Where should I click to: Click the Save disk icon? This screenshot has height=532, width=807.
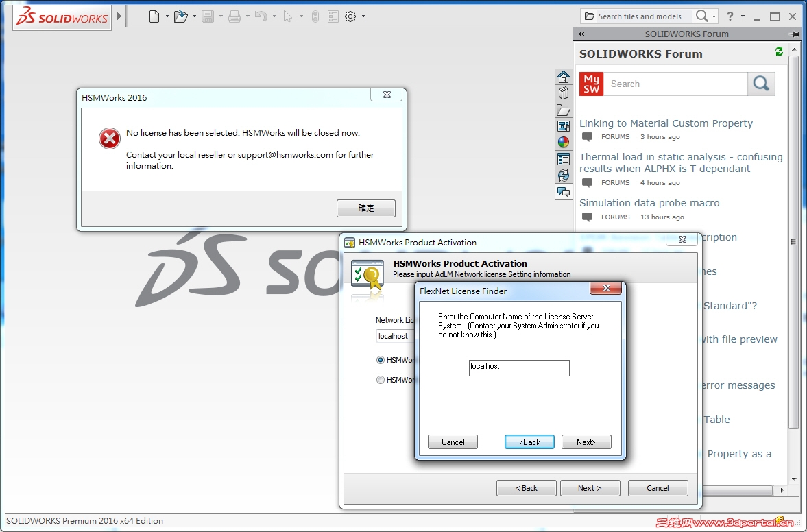click(x=208, y=16)
